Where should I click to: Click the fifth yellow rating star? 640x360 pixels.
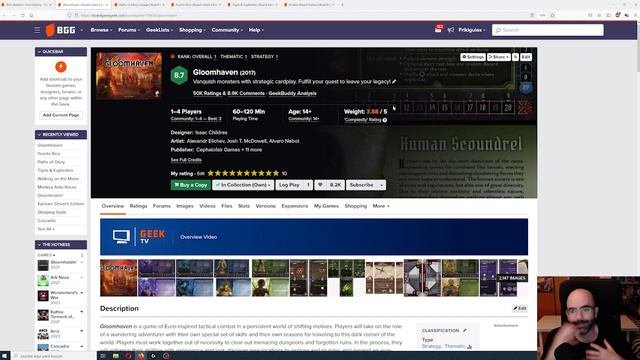pos(240,173)
